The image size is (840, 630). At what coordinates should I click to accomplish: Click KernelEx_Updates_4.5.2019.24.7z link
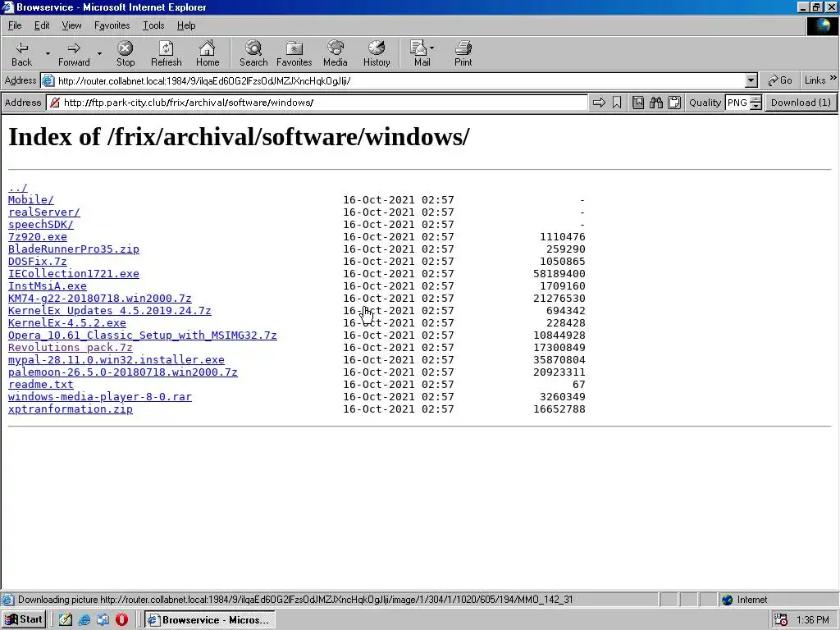110,311
